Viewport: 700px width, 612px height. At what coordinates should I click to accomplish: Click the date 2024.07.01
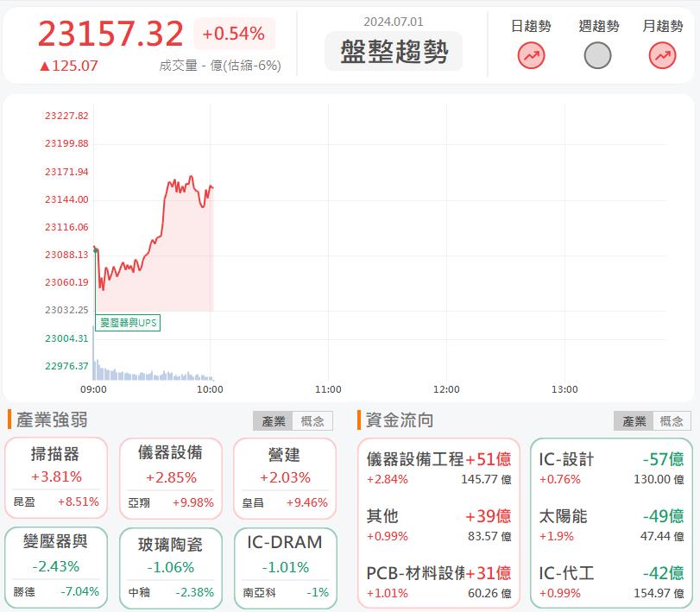[x=394, y=22]
